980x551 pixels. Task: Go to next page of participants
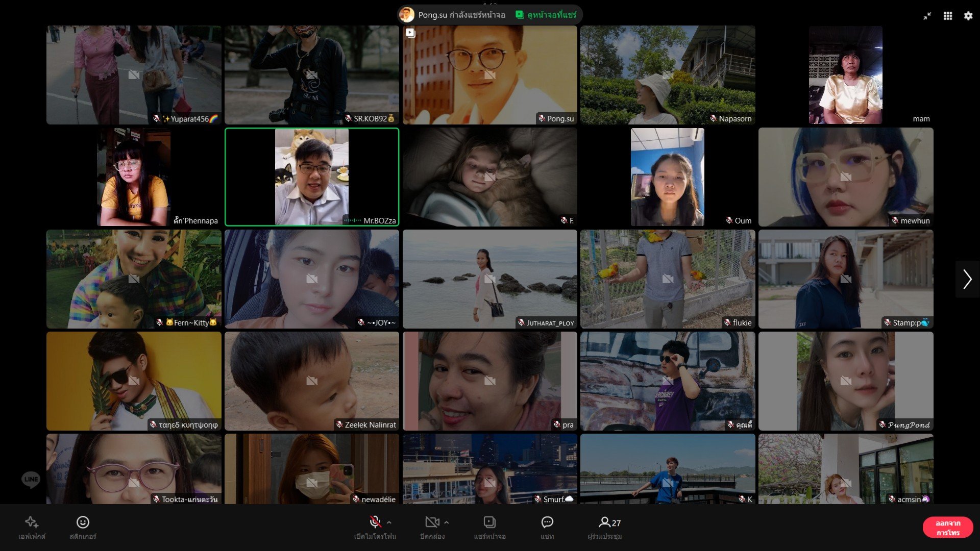(967, 279)
